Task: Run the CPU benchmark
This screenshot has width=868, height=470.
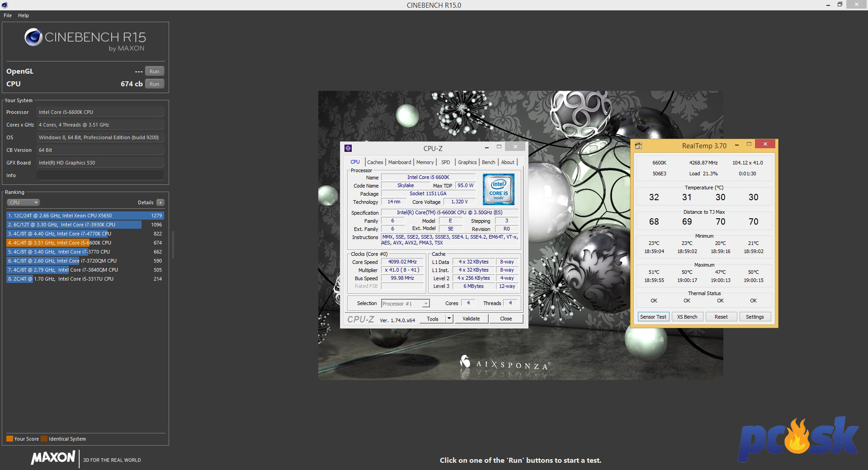Action: click(x=155, y=84)
